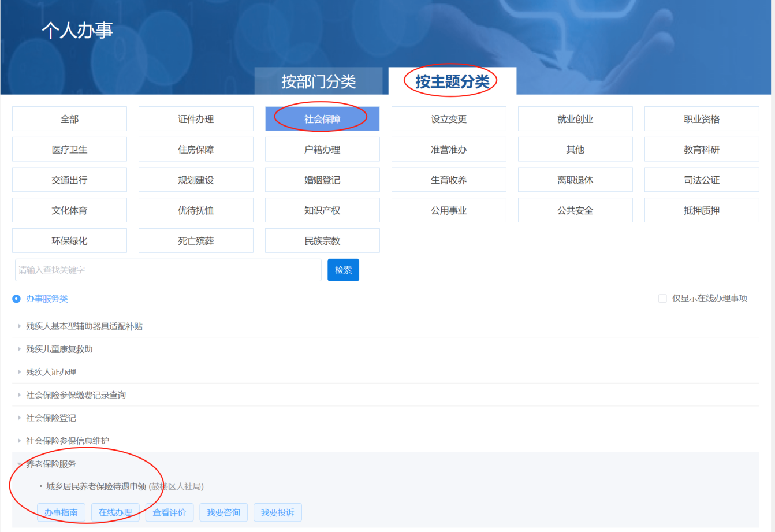
Task: Switch to 按部门分类 tab
Action: click(318, 81)
